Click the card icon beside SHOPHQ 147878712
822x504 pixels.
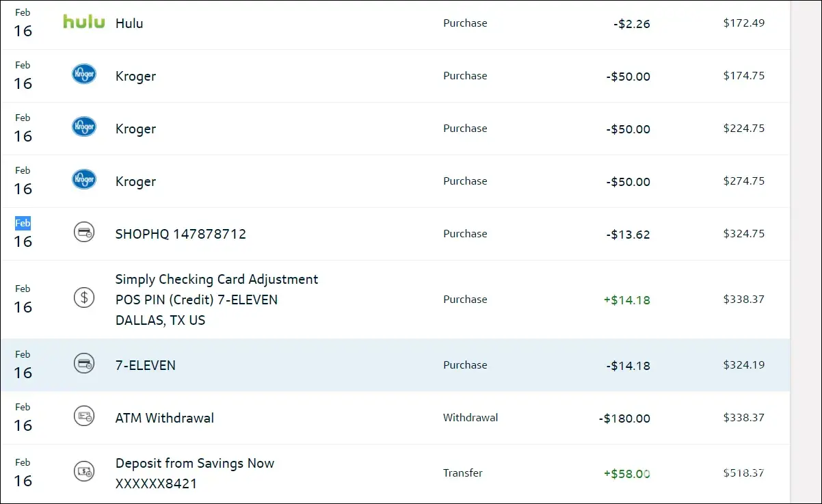click(84, 233)
